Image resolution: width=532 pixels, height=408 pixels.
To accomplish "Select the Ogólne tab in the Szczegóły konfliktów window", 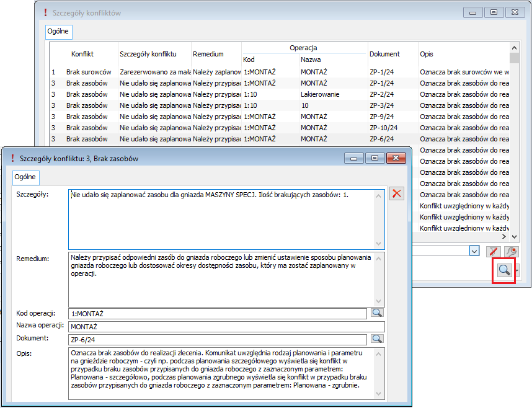I will pyautogui.click(x=58, y=31).
